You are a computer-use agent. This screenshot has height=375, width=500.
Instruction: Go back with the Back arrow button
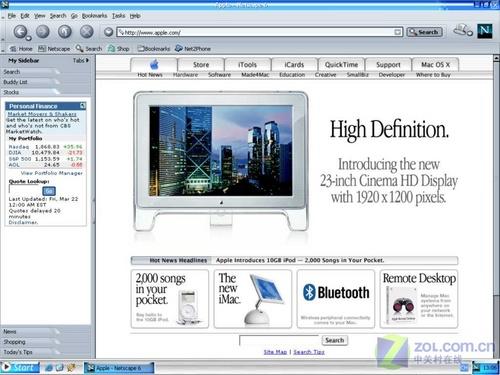pyautogui.click(x=21, y=32)
